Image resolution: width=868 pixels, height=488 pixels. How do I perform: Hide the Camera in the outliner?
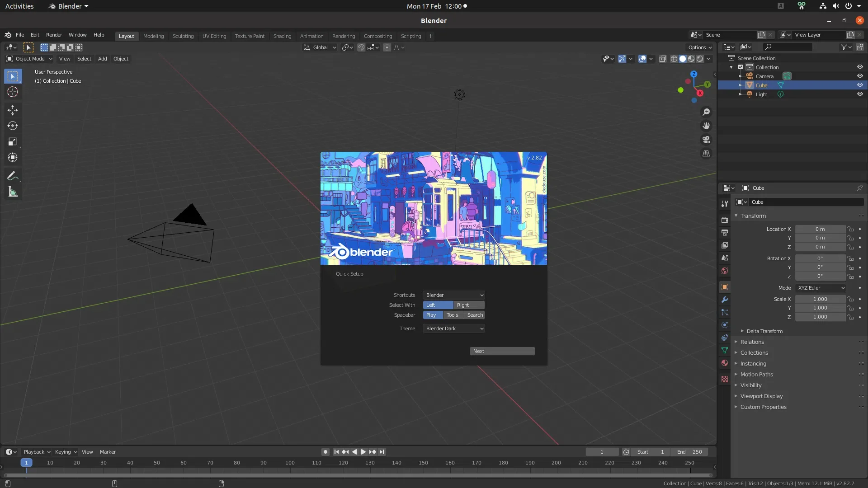tap(860, 76)
